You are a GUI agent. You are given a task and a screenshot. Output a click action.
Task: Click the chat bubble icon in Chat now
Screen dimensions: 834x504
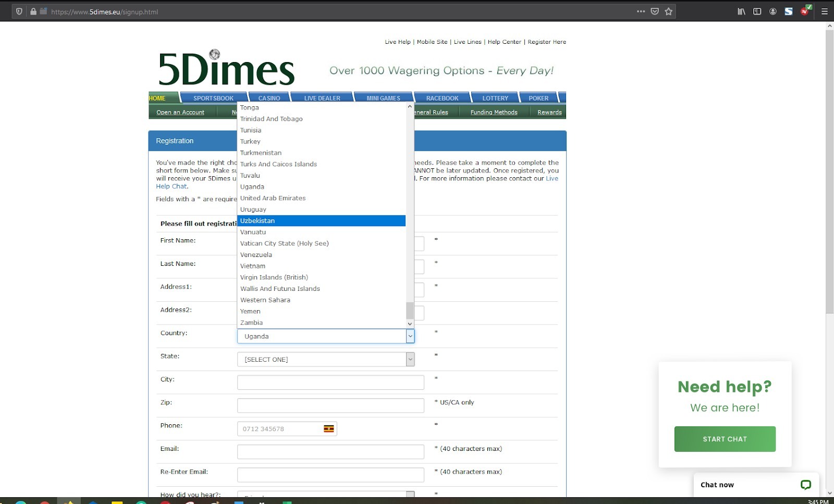tap(806, 485)
